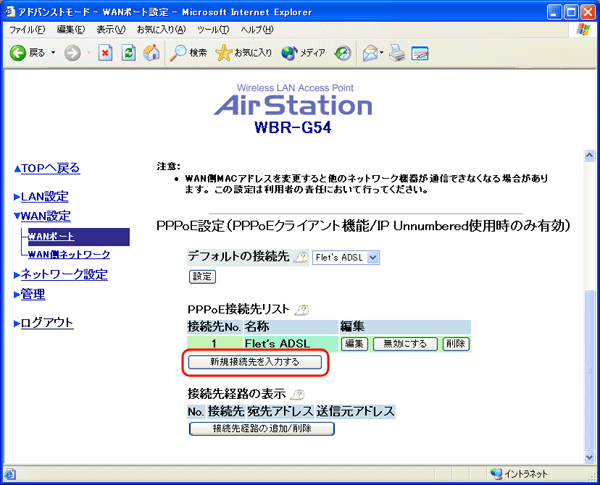Open the WAN側ネットワーク link
This screenshot has height=485, width=600.
point(69,255)
